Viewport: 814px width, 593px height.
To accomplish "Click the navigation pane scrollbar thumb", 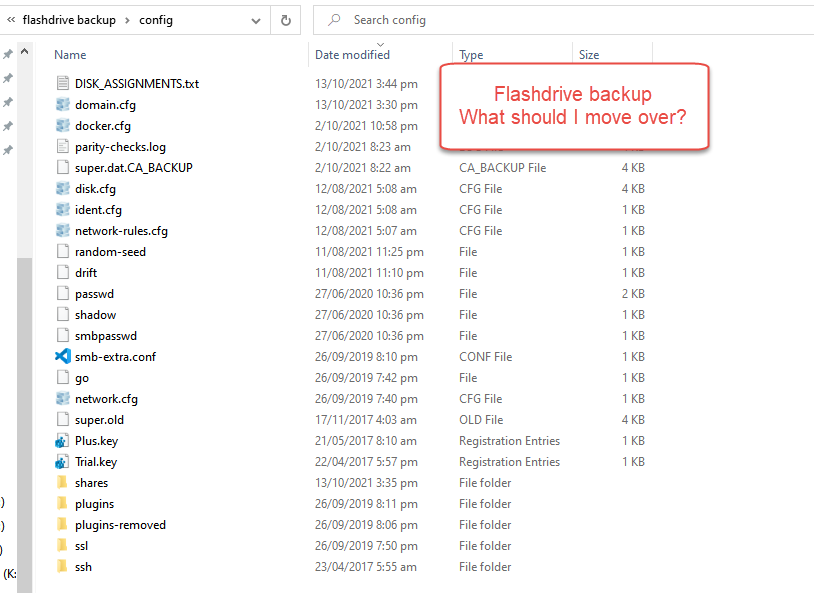I will coord(24,425).
